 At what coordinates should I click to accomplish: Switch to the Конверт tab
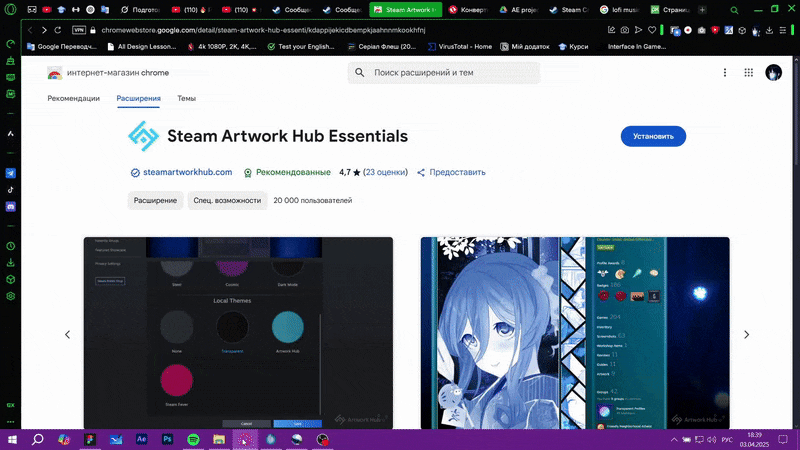(x=468, y=10)
